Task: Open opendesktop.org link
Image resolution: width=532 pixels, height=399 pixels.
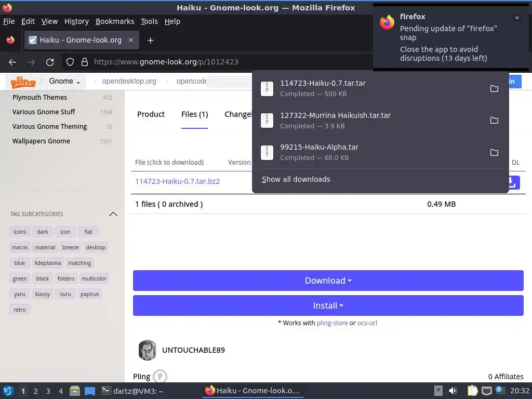Action: pos(129,81)
